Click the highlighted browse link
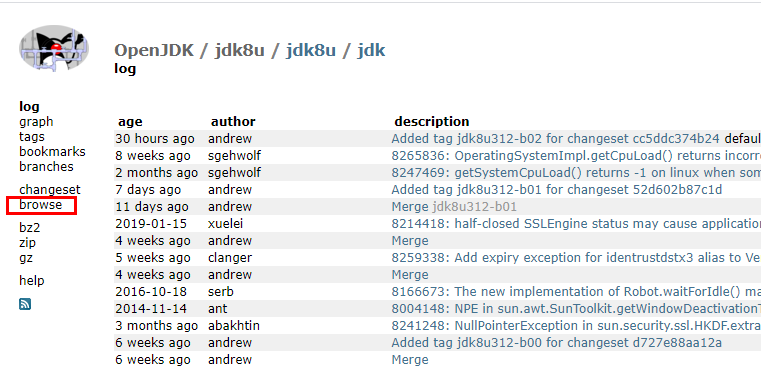 point(41,205)
